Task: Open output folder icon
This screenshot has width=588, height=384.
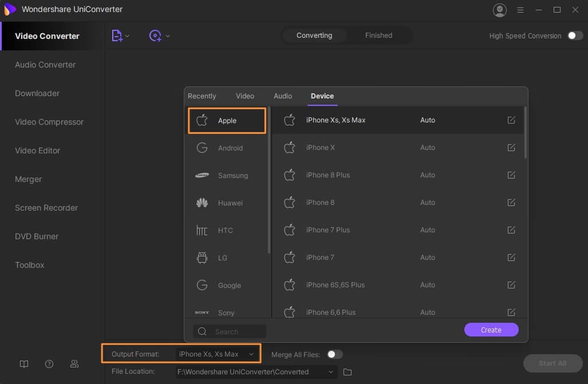Action: click(x=348, y=372)
